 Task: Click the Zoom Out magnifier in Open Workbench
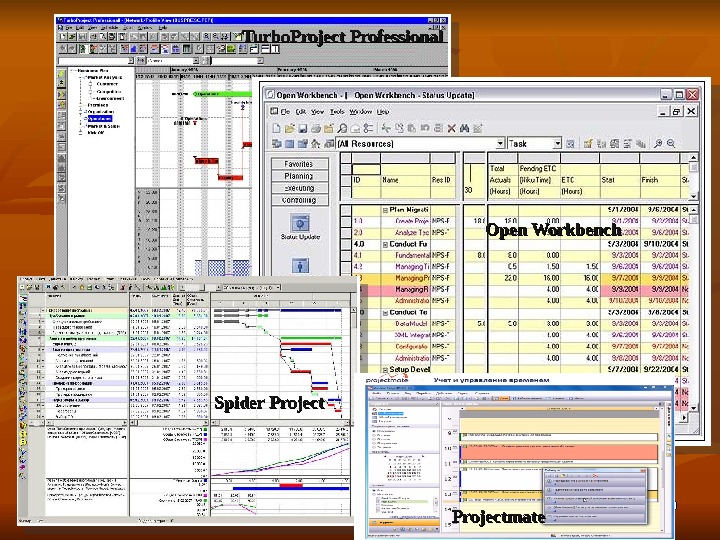(671, 144)
